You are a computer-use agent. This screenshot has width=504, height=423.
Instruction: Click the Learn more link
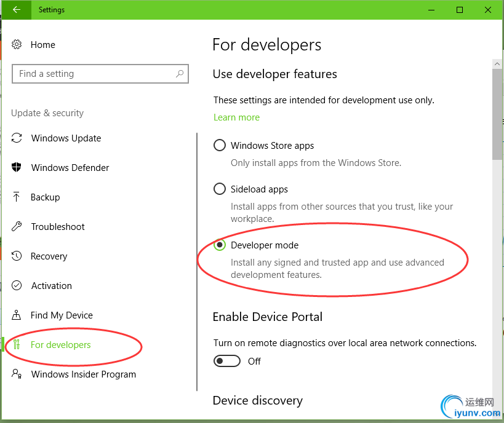[236, 117]
